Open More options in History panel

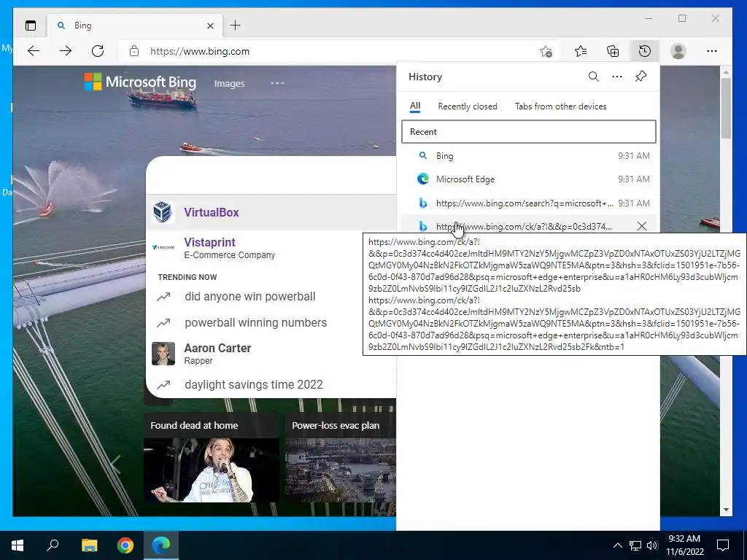pyautogui.click(x=617, y=77)
